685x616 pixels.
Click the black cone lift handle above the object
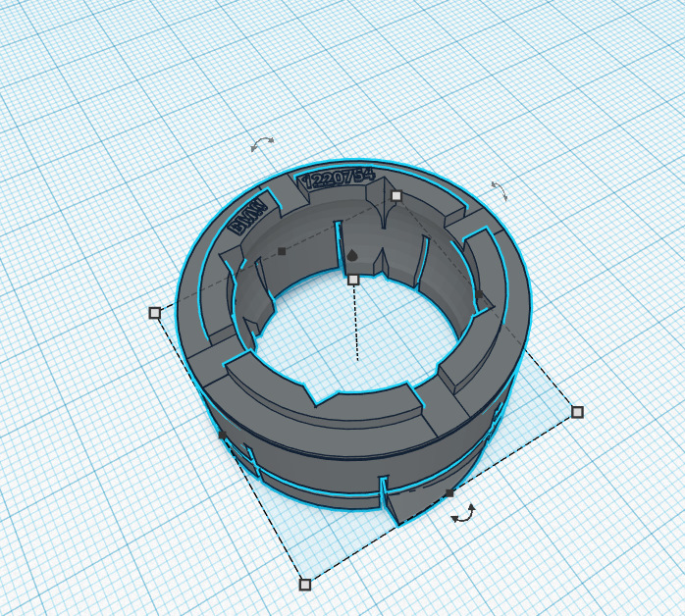pyautogui.click(x=352, y=255)
